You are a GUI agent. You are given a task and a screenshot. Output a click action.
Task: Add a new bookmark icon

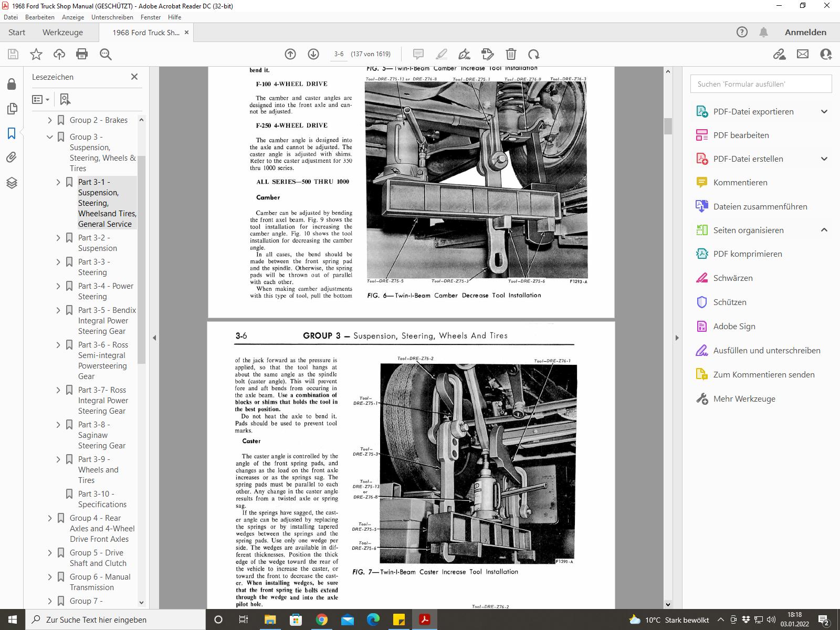pos(65,99)
